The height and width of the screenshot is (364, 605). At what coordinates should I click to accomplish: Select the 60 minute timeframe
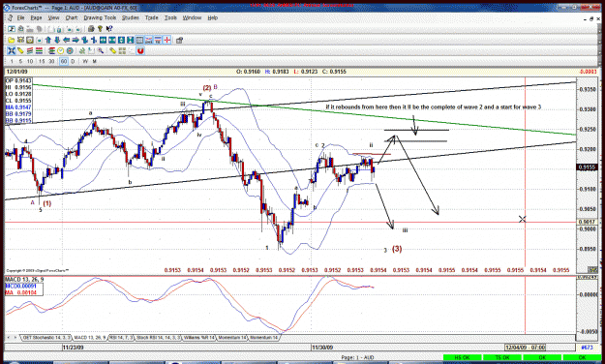coord(64,61)
